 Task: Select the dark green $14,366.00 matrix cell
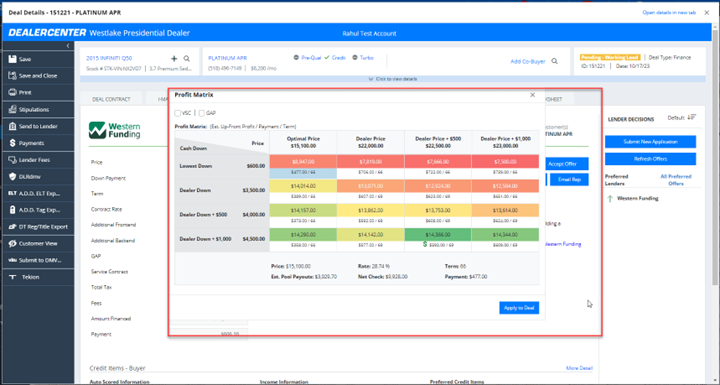point(438,235)
